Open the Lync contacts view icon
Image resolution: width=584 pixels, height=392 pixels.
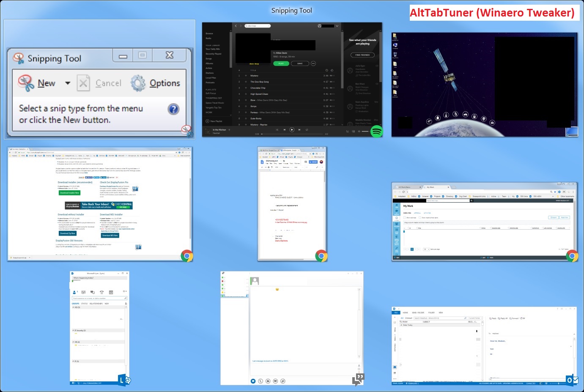(75, 292)
